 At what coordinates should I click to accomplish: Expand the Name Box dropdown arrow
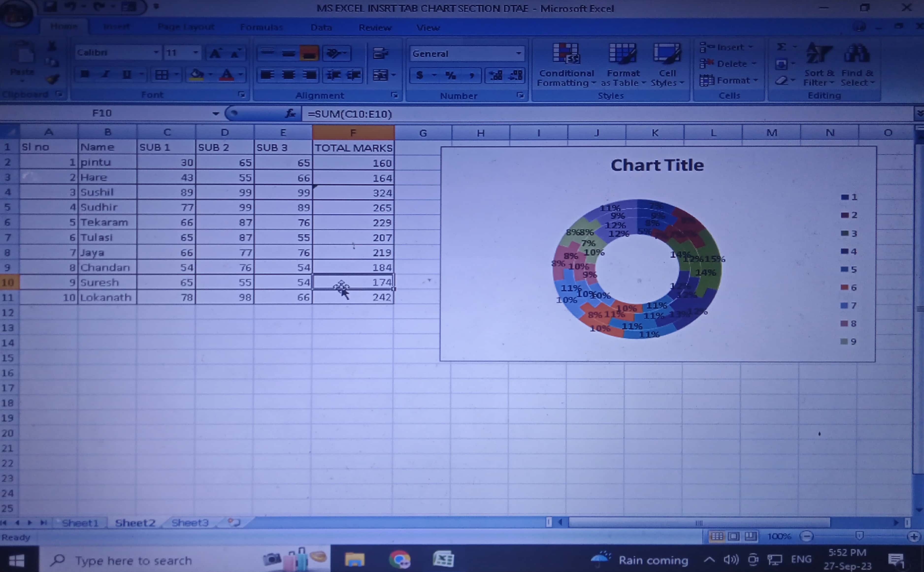(215, 113)
